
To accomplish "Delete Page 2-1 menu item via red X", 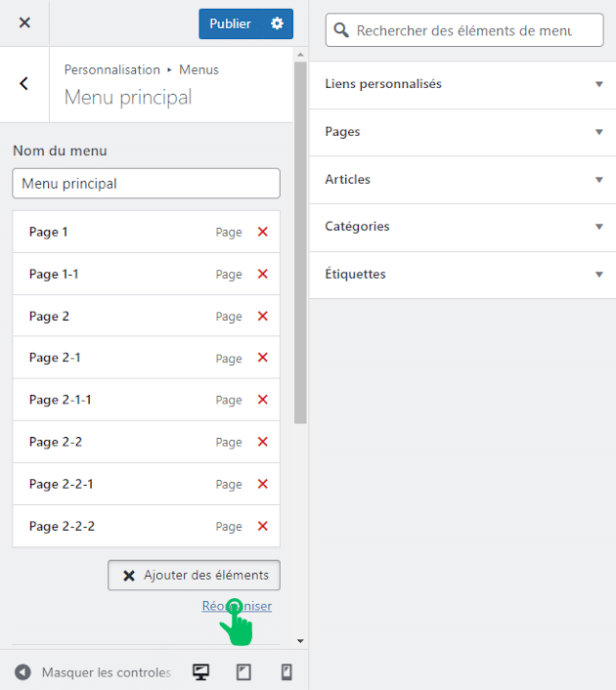I will (x=262, y=358).
